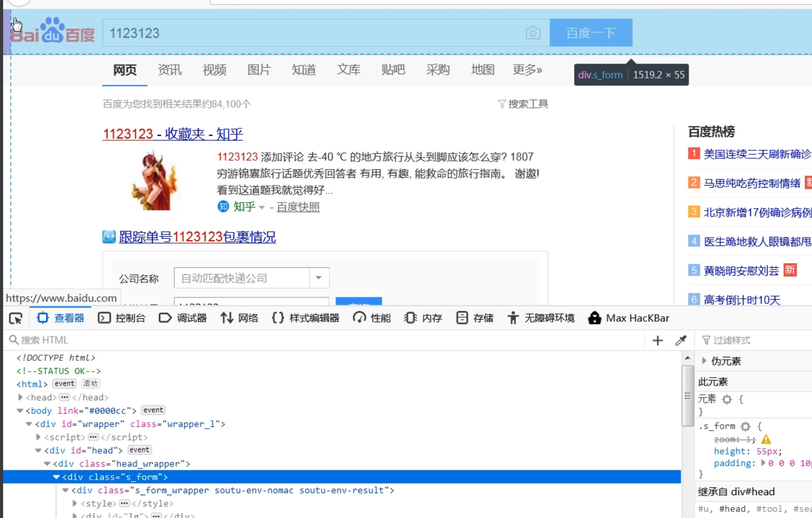Switch to 查看器 inspector tab
Viewport: 812px width, 518px height.
tap(61, 318)
